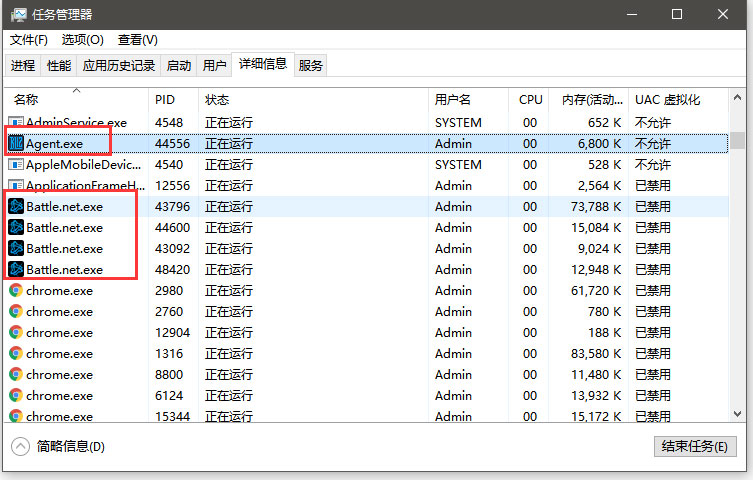This screenshot has width=753, height=480.
Task: Click the vertical scrollbar down arrow
Action: (738, 414)
